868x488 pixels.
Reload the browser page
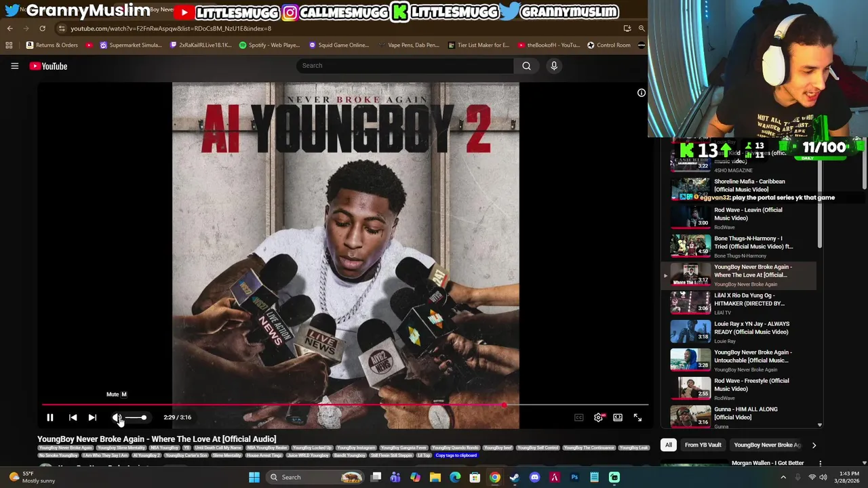(x=42, y=28)
